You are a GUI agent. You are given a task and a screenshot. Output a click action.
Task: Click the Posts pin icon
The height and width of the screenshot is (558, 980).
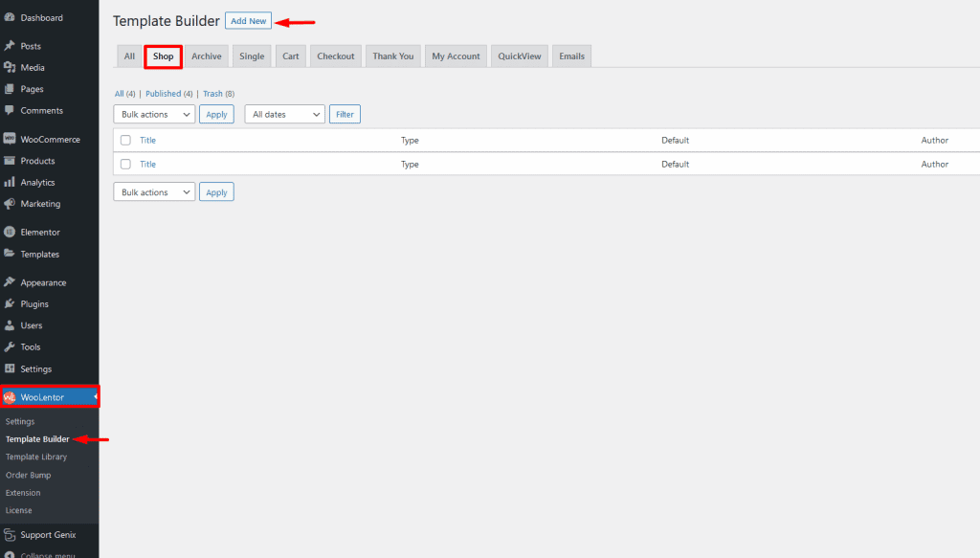point(10,46)
